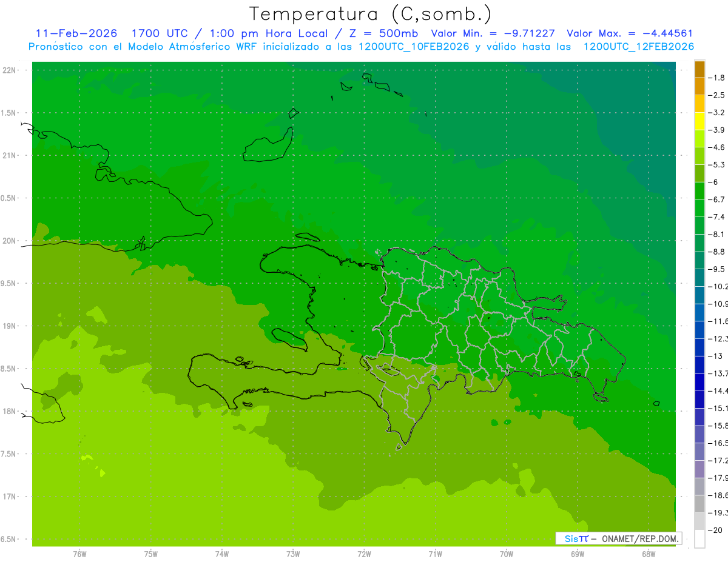Select the valid-until time '1200UTC_12FEB2026'
The width and height of the screenshot is (728, 562).
pyautogui.click(x=638, y=47)
